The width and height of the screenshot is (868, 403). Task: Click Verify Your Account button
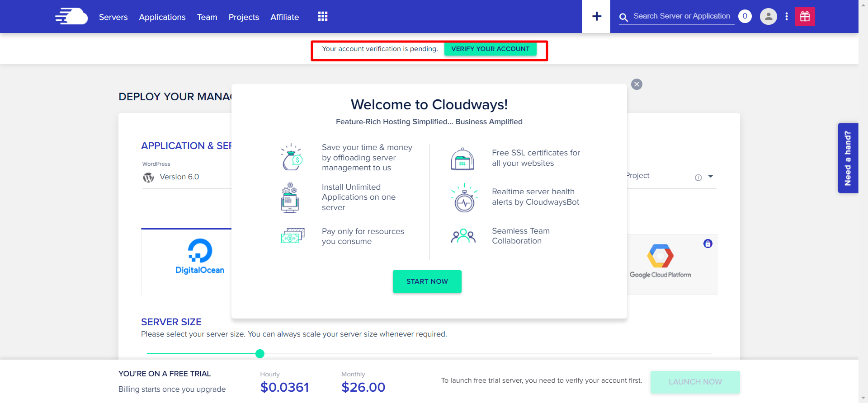tap(490, 49)
